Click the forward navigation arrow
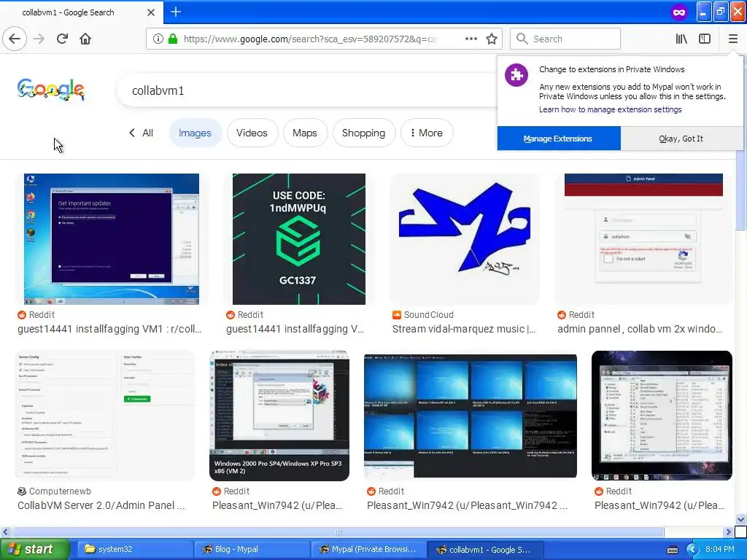Image resolution: width=747 pixels, height=560 pixels. pos(39,39)
